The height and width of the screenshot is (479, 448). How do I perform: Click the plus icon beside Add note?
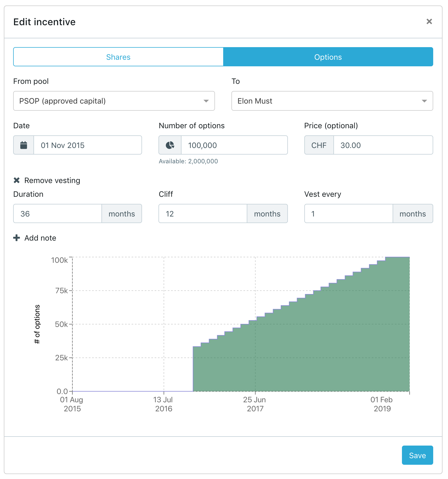[17, 238]
